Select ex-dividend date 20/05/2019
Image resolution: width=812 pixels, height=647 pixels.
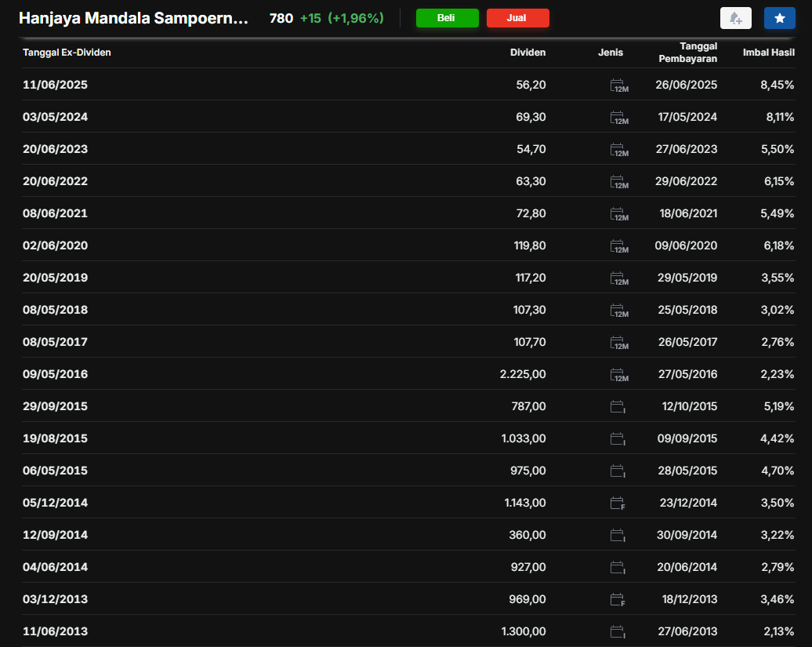(56, 278)
